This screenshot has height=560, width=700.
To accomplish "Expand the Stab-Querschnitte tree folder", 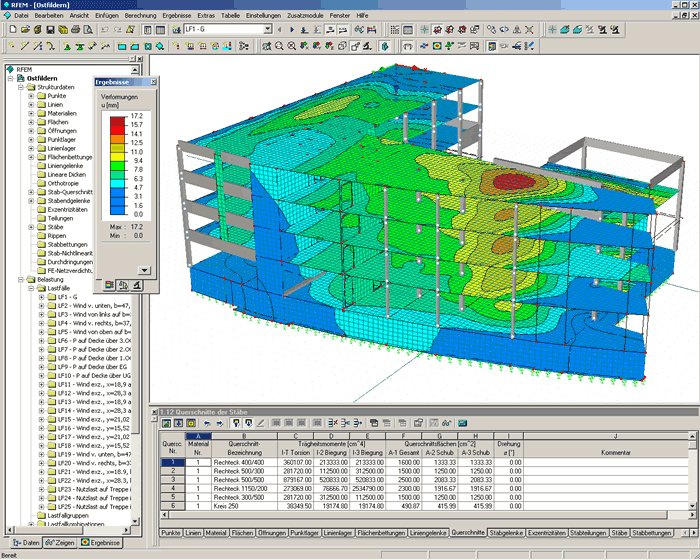I will 31,192.
